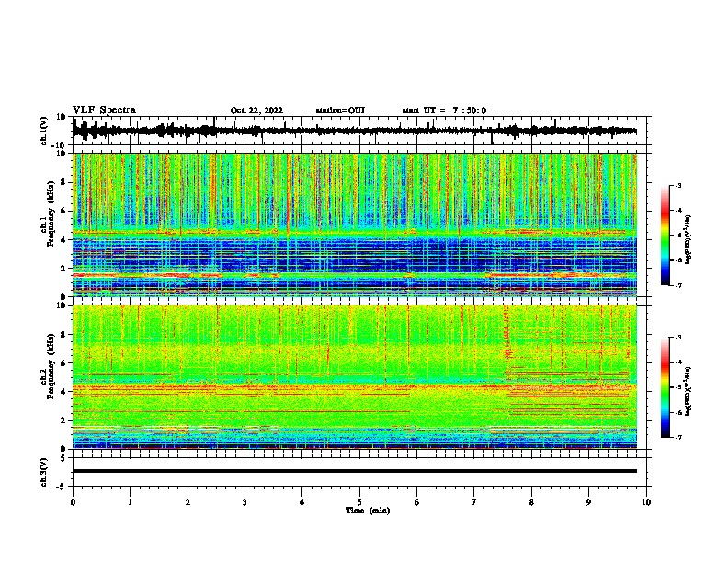728x563 pixels.
Task: Click the -3 label on ch.1 colour bar
Action: coord(678,185)
